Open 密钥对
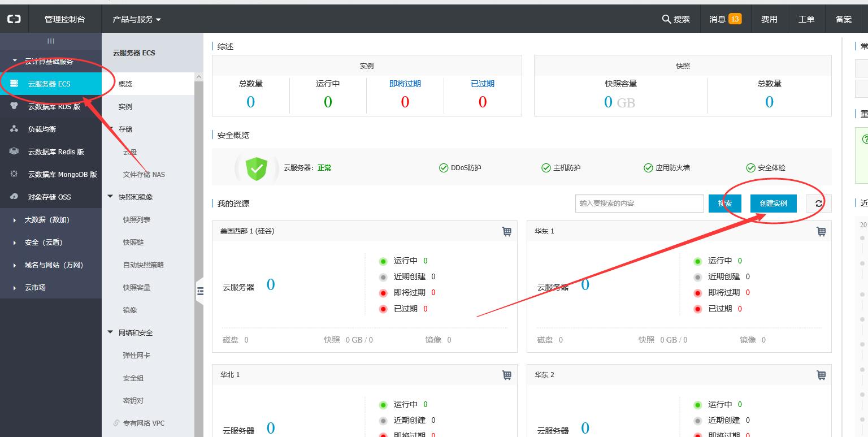Image resolution: width=868 pixels, height=437 pixels. (133, 400)
